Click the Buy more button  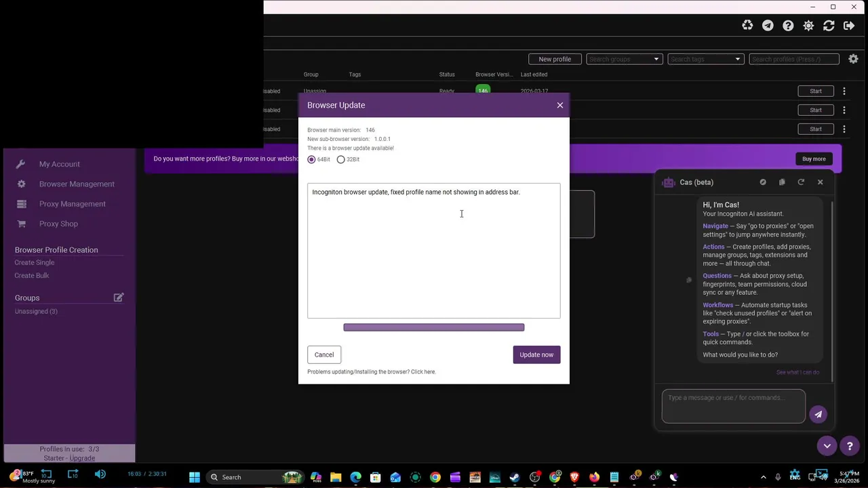coord(814,159)
